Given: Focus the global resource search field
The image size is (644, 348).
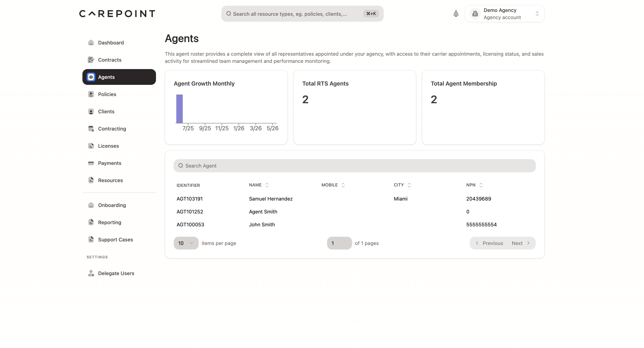Looking at the screenshot, I should point(302,14).
